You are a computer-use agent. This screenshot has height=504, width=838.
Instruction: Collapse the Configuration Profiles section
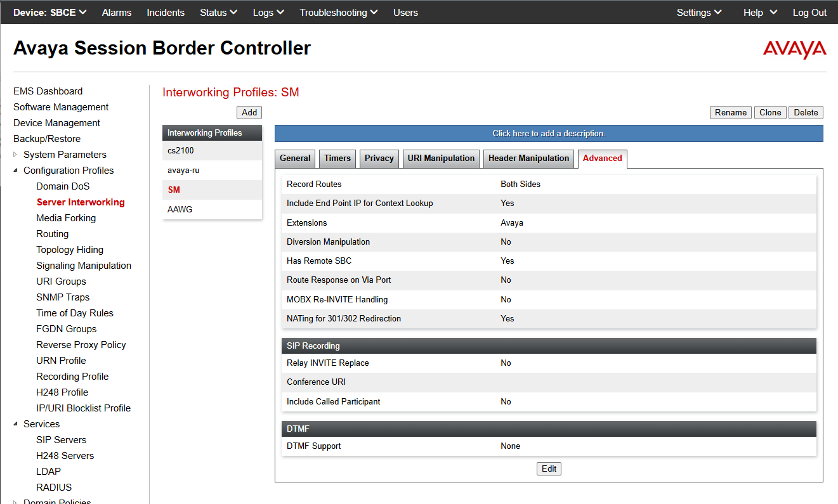[16, 171]
